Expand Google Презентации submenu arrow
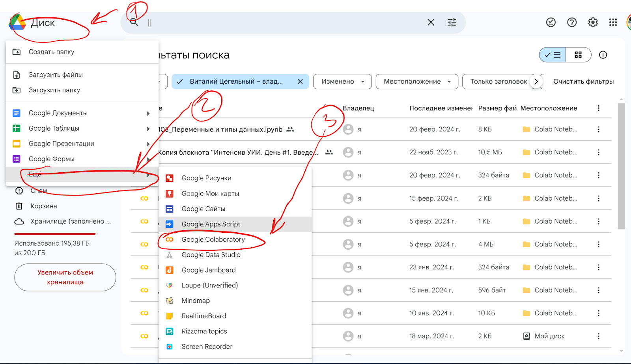The height and width of the screenshot is (364, 631). pyautogui.click(x=148, y=144)
